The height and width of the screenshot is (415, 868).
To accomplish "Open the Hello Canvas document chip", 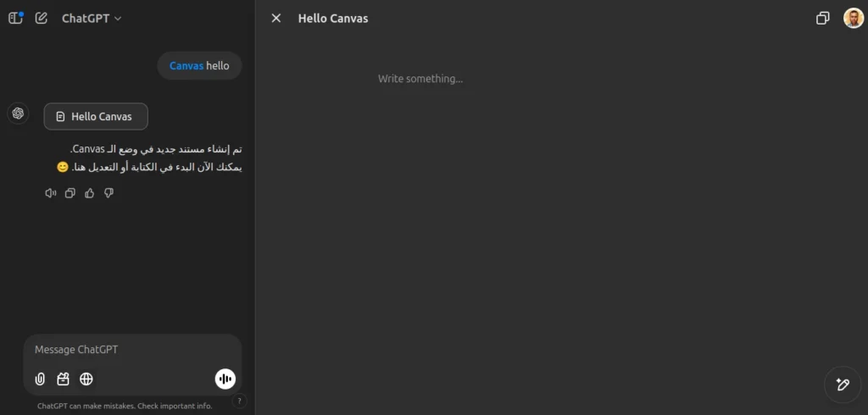I will point(96,117).
